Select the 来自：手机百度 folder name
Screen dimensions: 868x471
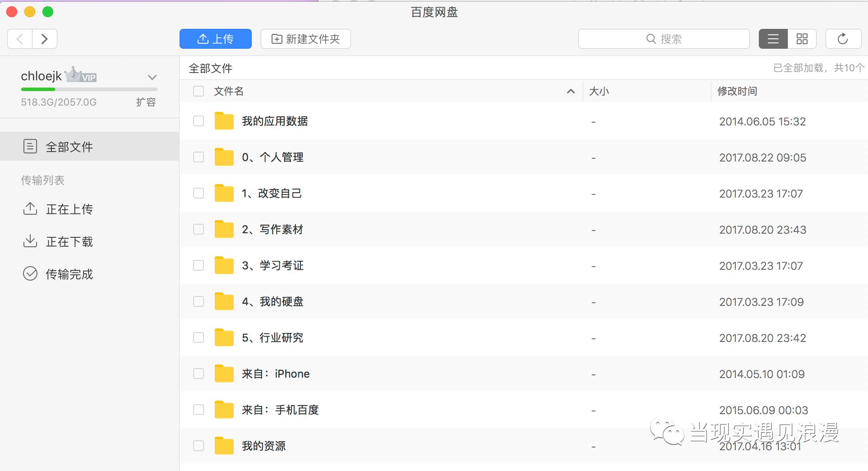click(280, 410)
